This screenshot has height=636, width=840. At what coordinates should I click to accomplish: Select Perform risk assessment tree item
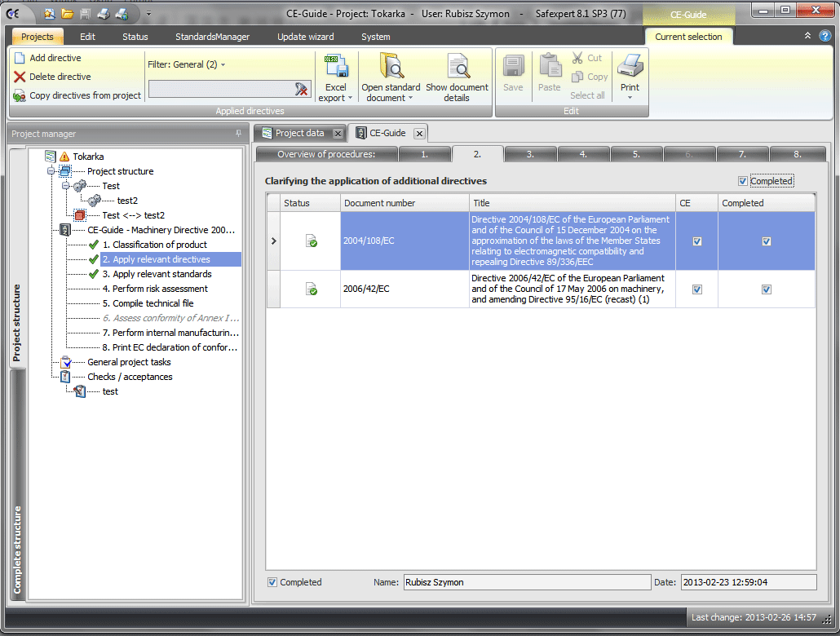coord(160,289)
